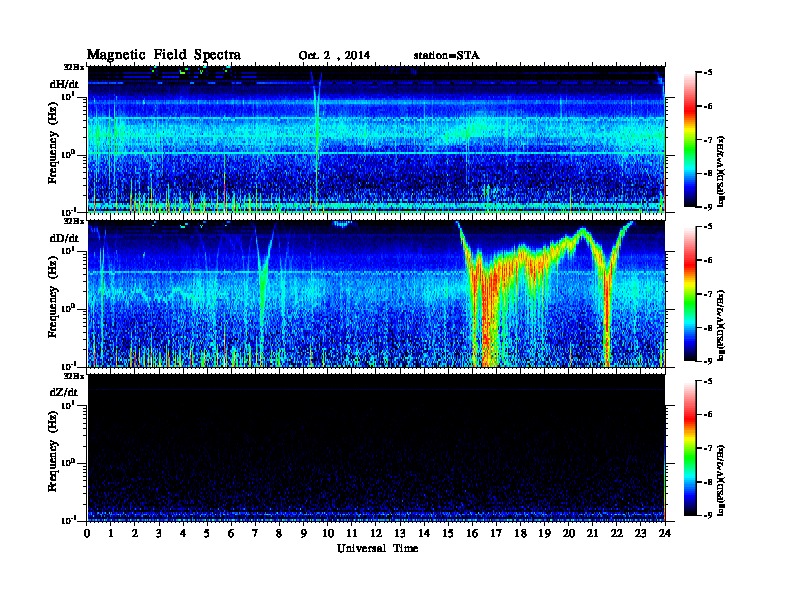Click the hour tick label "23"
This screenshot has height=612, width=792.
pyautogui.click(x=641, y=534)
